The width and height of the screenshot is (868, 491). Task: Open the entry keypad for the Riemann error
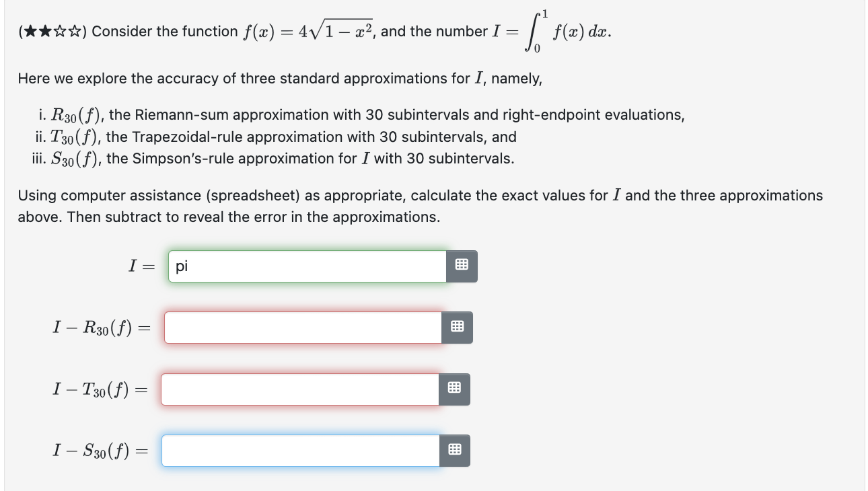coord(458,328)
